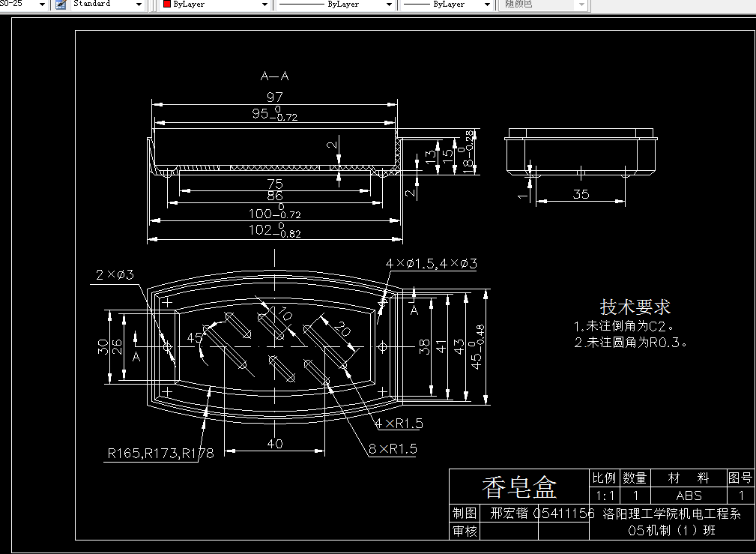The width and height of the screenshot is (756, 554).
Task: Open the grayed 随颜色 plot style dropdown
Action: point(580,4)
